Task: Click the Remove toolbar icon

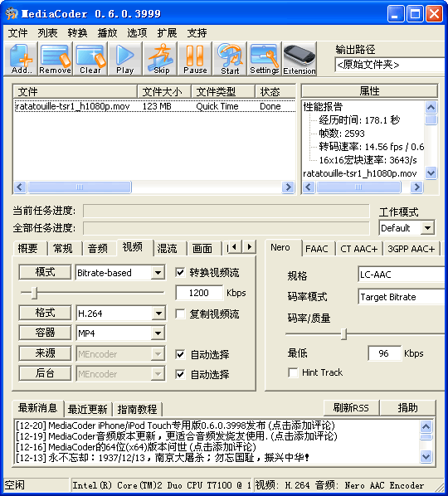Action: (56, 59)
